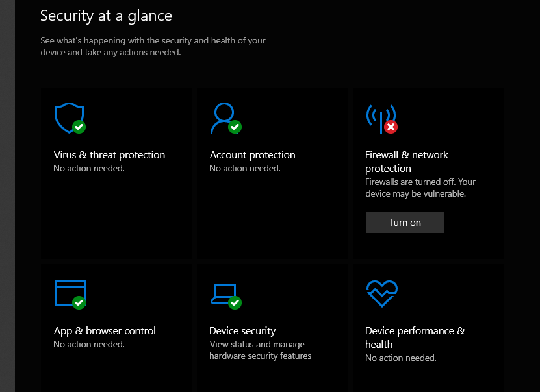This screenshot has height=392, width=540.
Task: Click green check badge on Device security
Action: coord(235,302)
